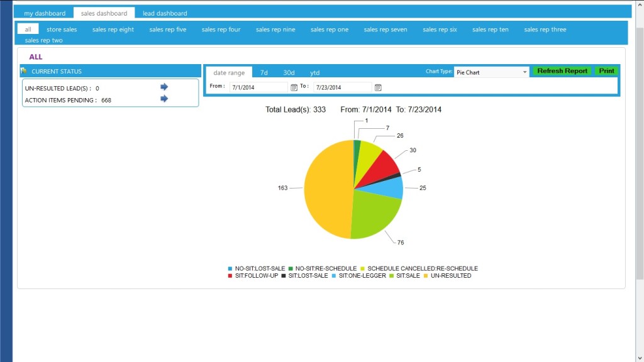The width and height of the screenshot is (644, 362).
Task: Click the NO-SIT:LOST-SALE legend swatch
Action: (230, 268)
